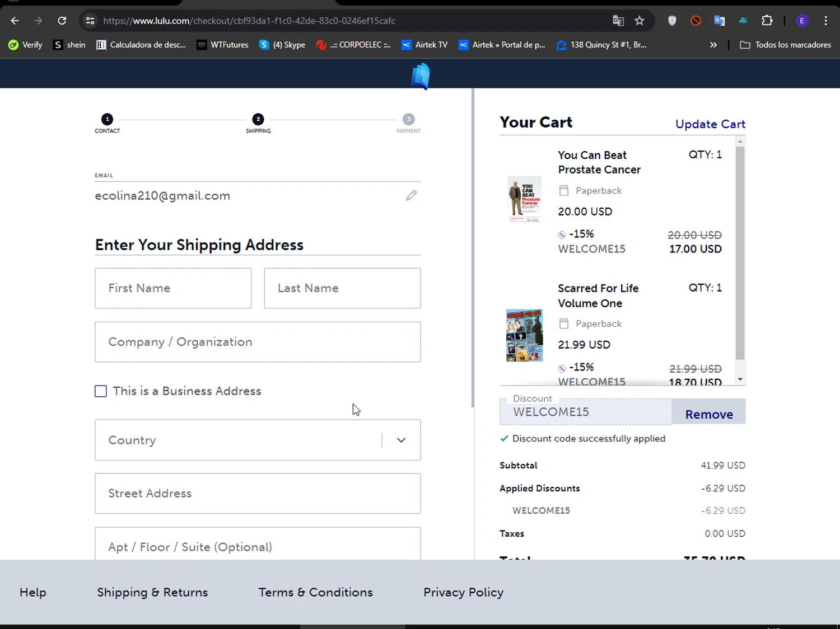Open the shein bookmark
The height and width of the screenshot is (629, 840).
[x=69, y=45]
